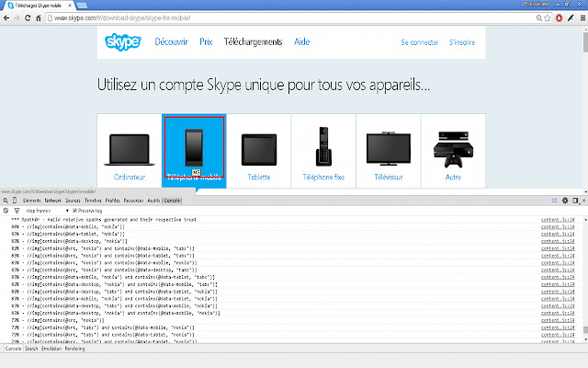
Task: Click the 'Utilisez un compte Skype unique' heading
Action: coord(264,85)
